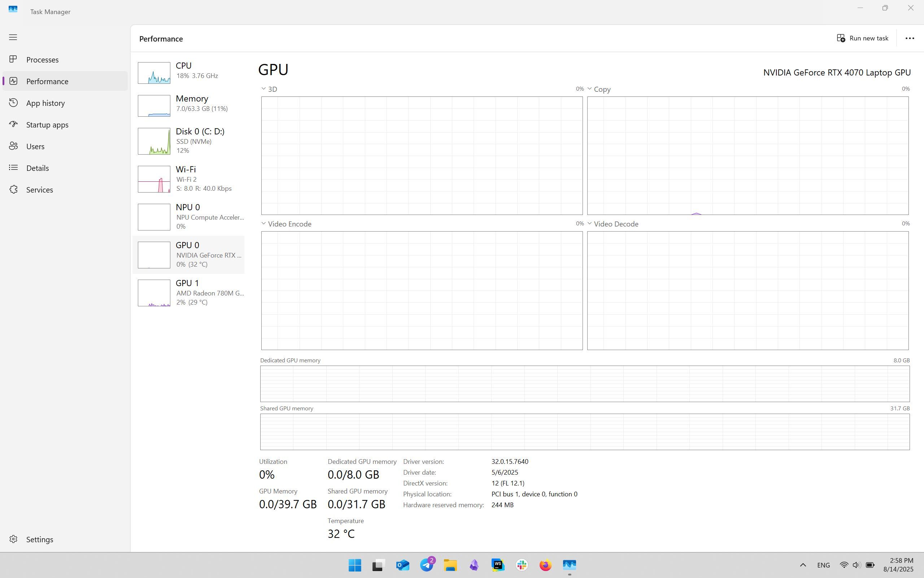Click the Shared GPU memory graph
924x578 pixels.
pyautogui.click(x=585, y=432)
